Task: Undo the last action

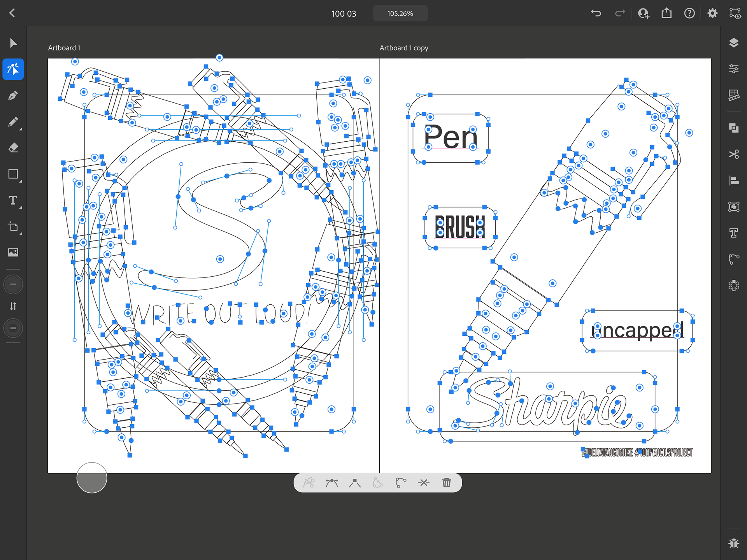Action: click(596, 13)
